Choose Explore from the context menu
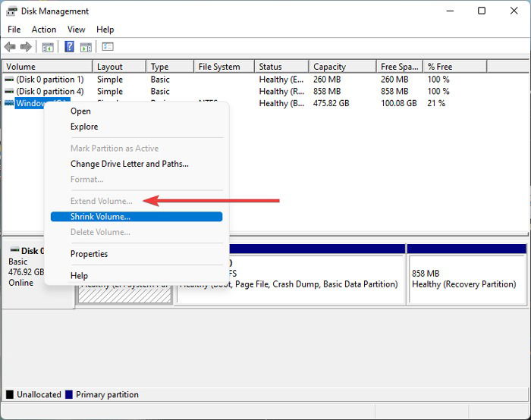531x420 pixels. (x=137, y=127)
